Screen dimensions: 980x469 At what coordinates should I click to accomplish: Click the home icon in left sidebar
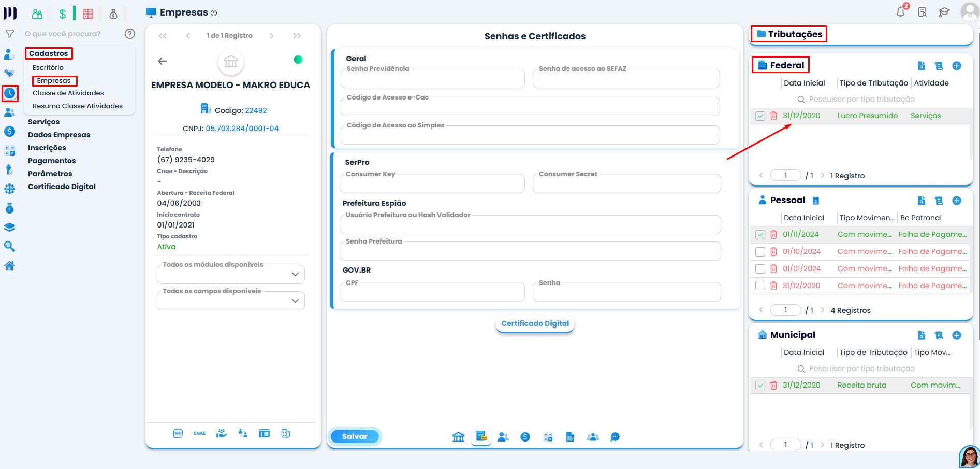click(x=9, y=266)
